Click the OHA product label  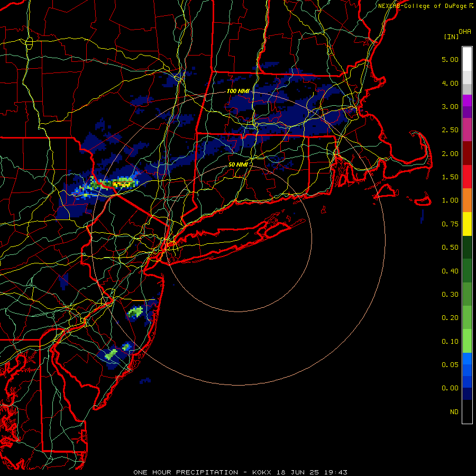coord(465,32)
